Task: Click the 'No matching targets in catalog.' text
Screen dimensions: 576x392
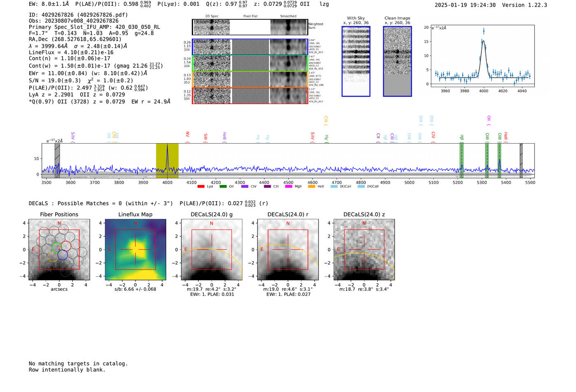Action: coord(78,364)
